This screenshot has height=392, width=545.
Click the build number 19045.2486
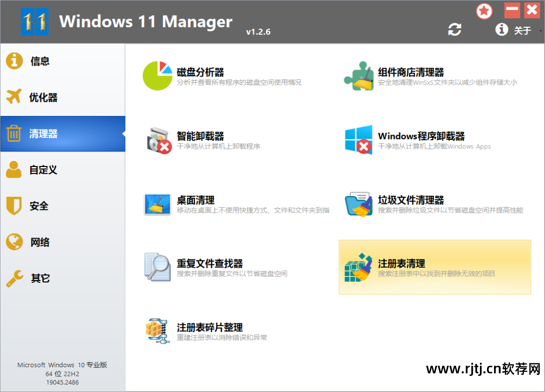(x=63, y=382)
